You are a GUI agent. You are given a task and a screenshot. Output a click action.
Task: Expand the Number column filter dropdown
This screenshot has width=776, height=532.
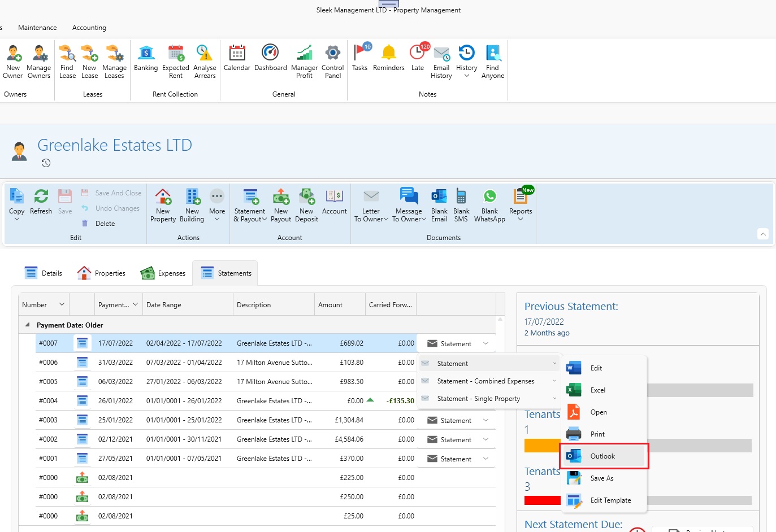(x=62, y=304)
